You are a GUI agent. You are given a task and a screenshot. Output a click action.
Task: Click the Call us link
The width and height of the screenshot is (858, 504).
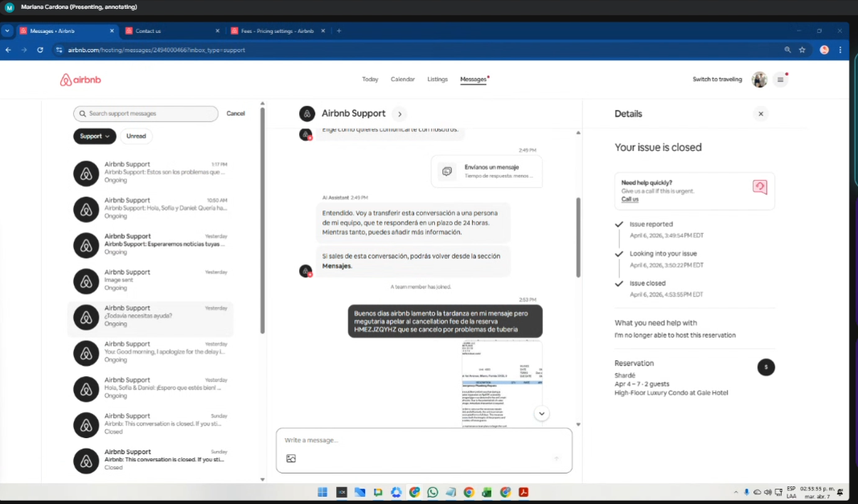click(x=630, y=199)
